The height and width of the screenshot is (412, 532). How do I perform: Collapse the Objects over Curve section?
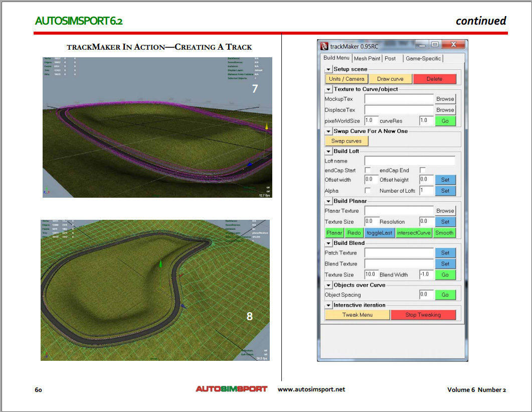tap(328, 286)
